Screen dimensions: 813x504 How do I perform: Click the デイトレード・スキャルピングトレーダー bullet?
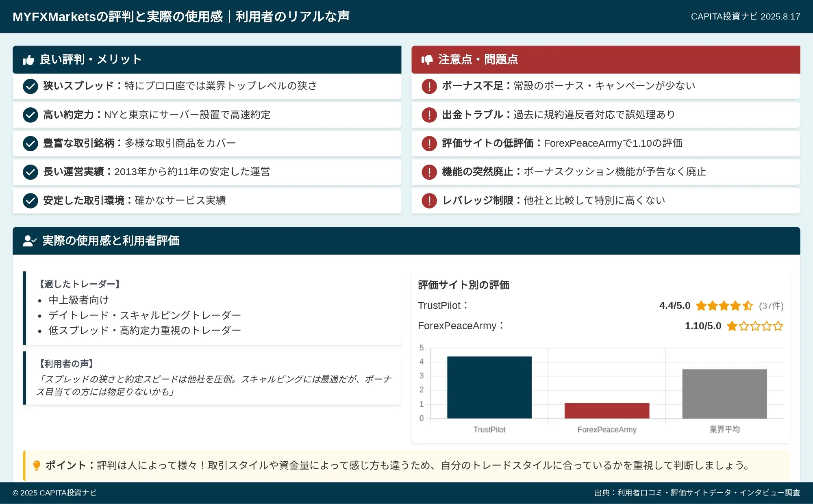145,315
